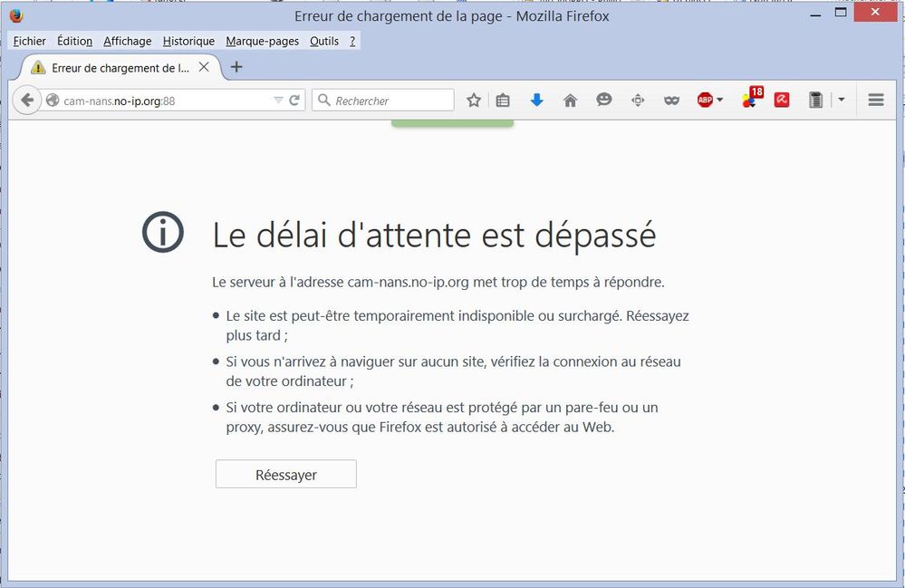This screenshot has height=588, width=905.
Task: Click bullet 'Le site est peut-être temporairement indisponible'
Action: click(458, 325)
